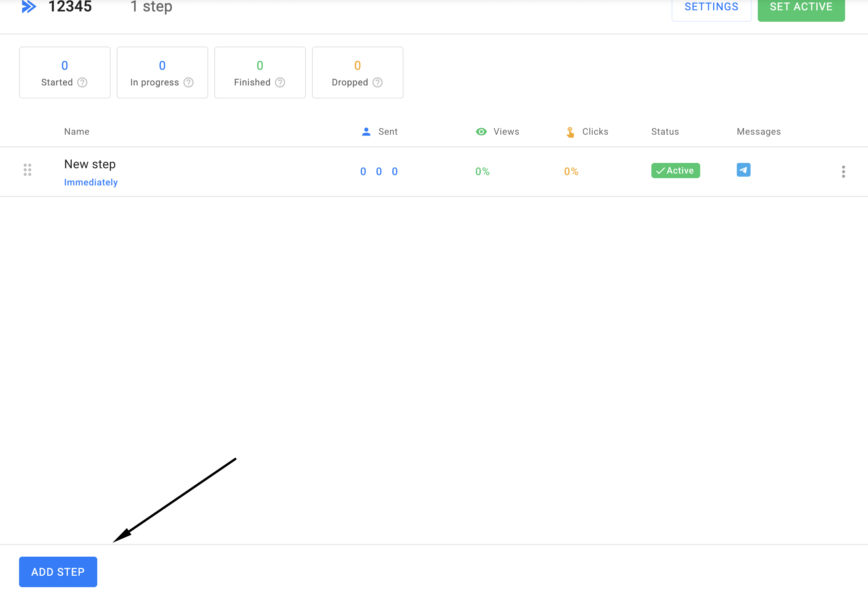The width and height of the screenshot is (868, 599).
Task: Click the help icon next to Dropped
Action: [378, 82]
